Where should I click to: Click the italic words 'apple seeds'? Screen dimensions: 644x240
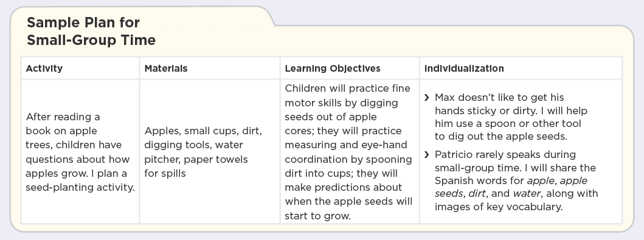coord(511,187)
